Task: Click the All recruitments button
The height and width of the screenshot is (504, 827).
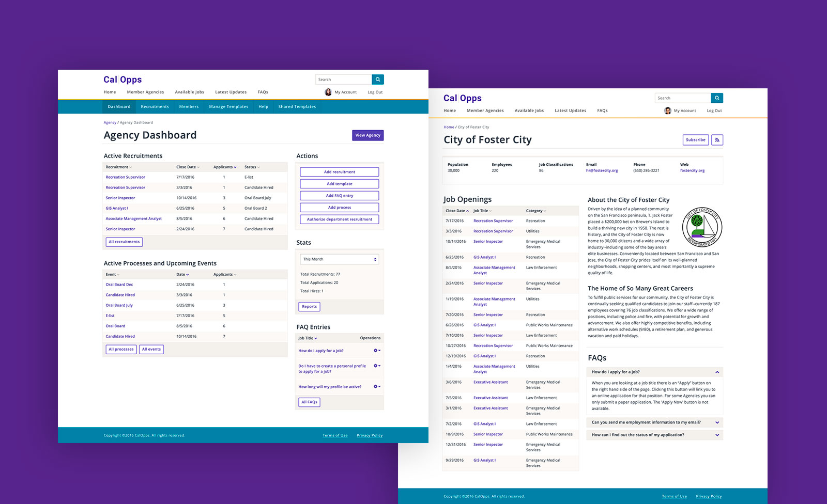Action: coord(124,242)
